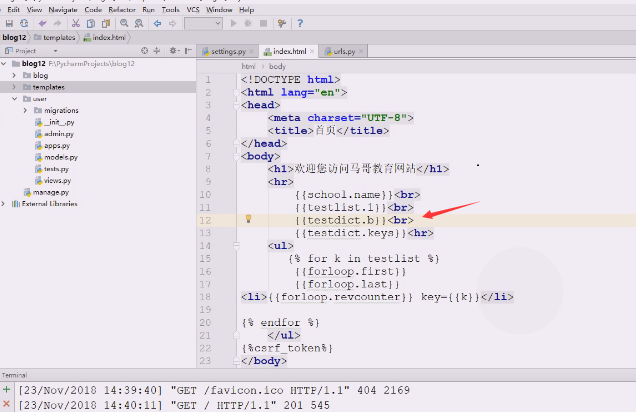This screenshot has width=636, height=412.
Task: Open the View menu
Action: coord(34,9)
